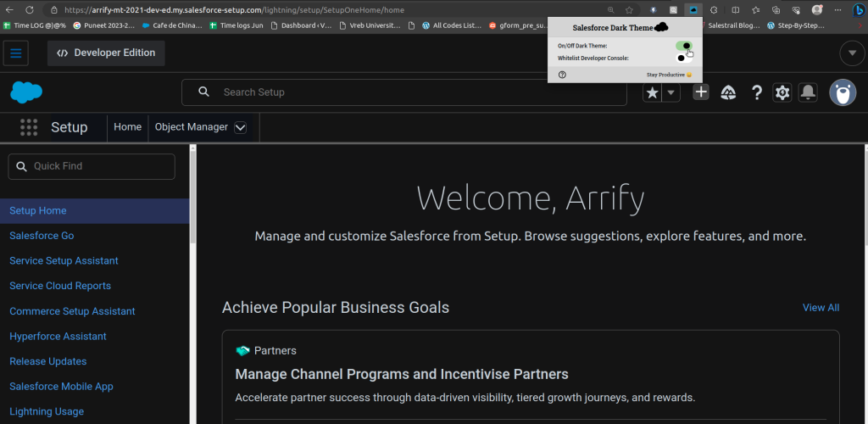Open the lightning bolt browser extension
The width and height of the screenshot is (868, 424).
click(654, 10)
